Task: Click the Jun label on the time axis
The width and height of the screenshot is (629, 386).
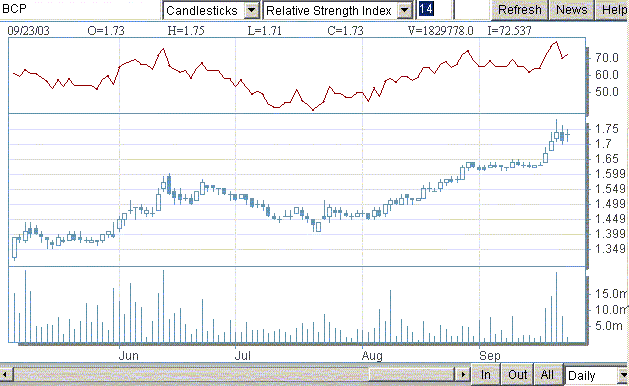Action: tap(129, 356)
